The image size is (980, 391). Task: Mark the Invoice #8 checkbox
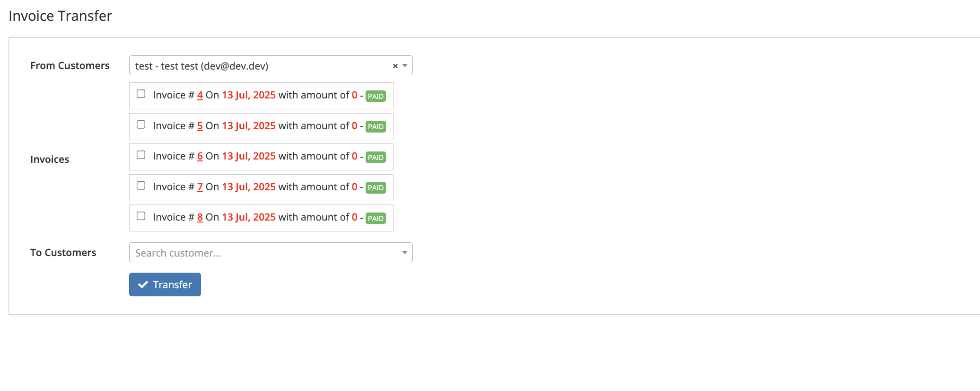click(x=141, y=216)
